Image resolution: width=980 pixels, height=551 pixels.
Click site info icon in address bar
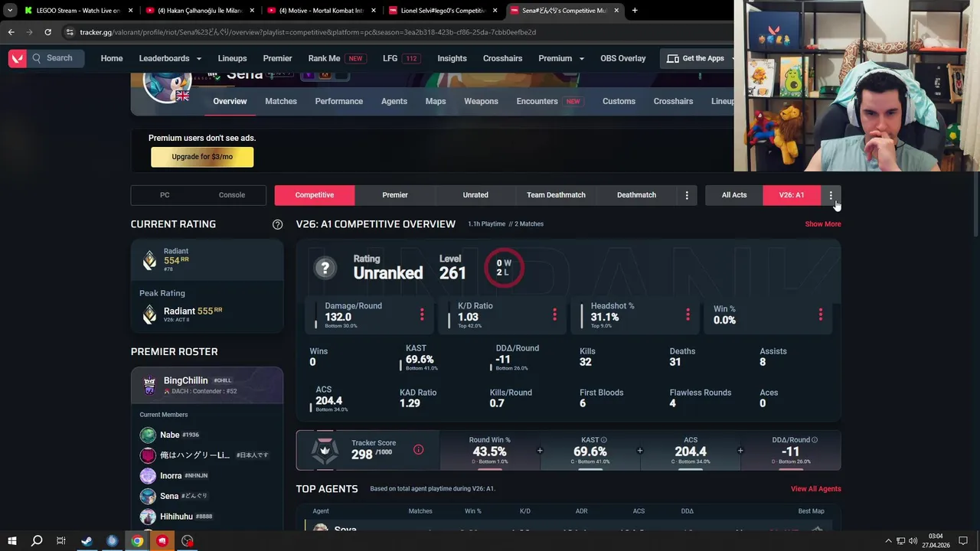point(70,32)
